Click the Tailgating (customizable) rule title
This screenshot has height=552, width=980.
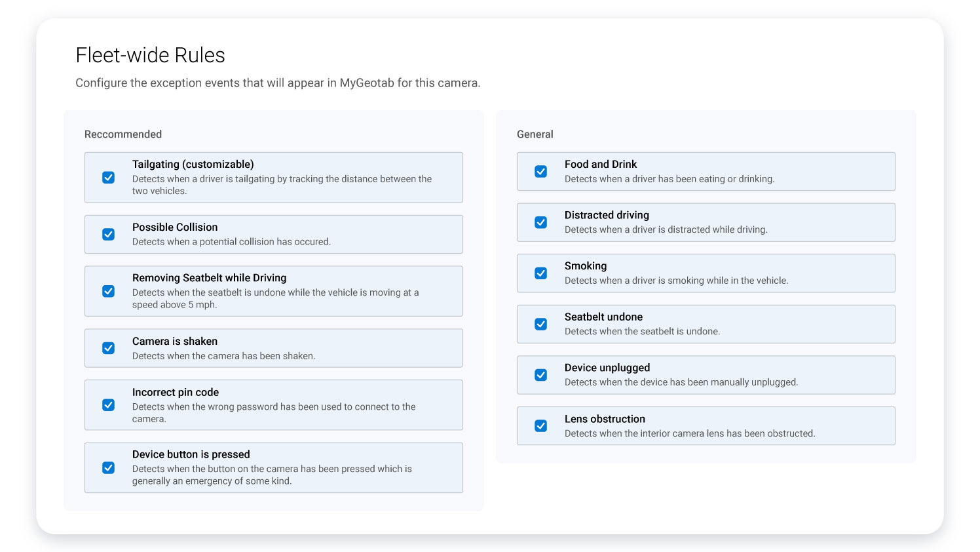tap(193, 165)
